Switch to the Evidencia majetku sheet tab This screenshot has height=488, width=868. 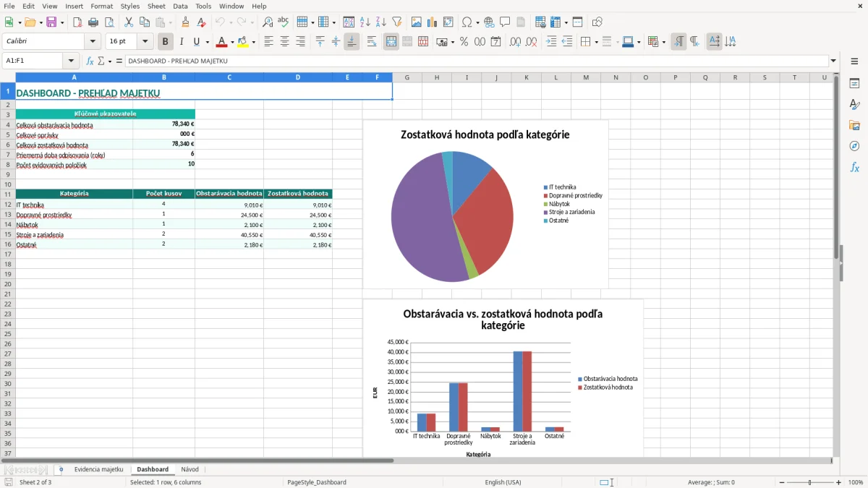(x=98, y=469)
